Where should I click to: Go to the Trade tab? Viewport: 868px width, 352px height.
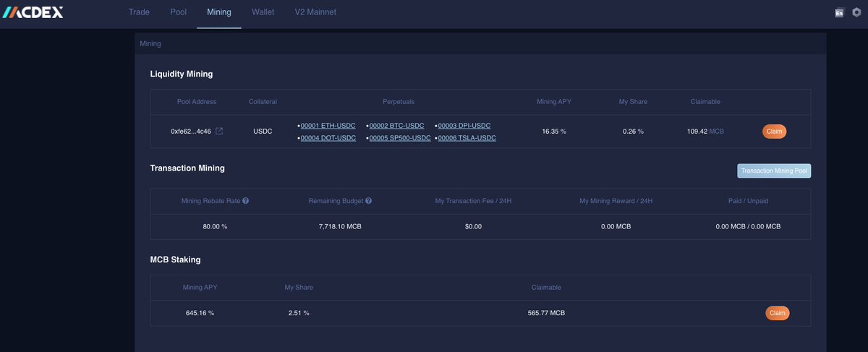point(139,12)
